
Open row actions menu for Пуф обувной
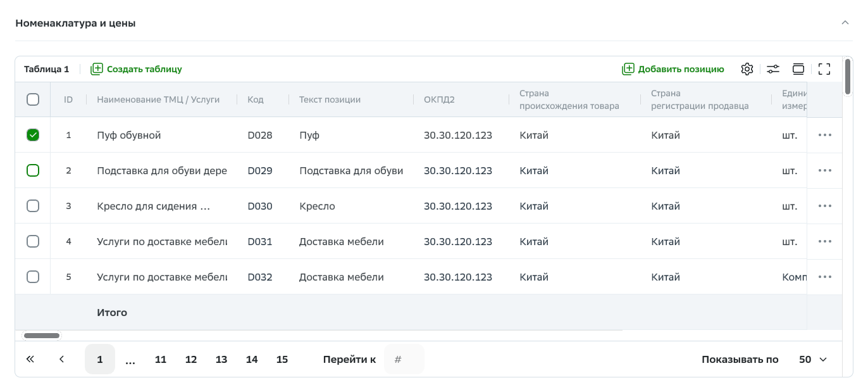[824, 135]
